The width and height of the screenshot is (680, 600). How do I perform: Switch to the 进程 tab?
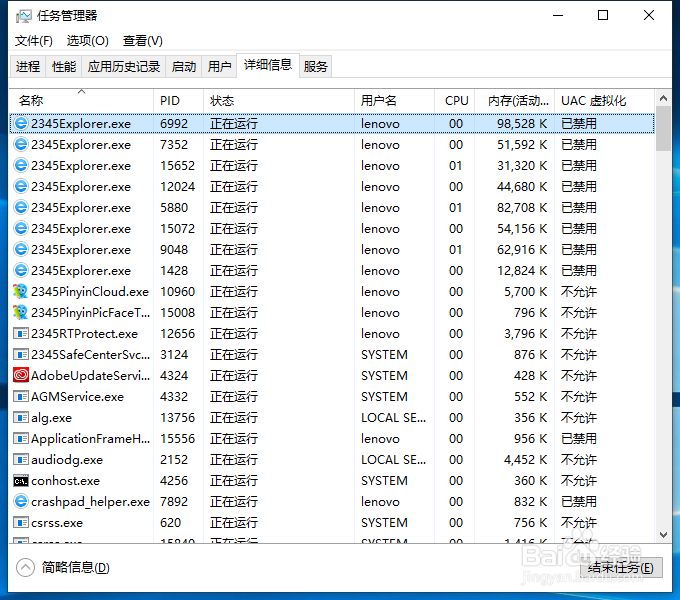28,66
